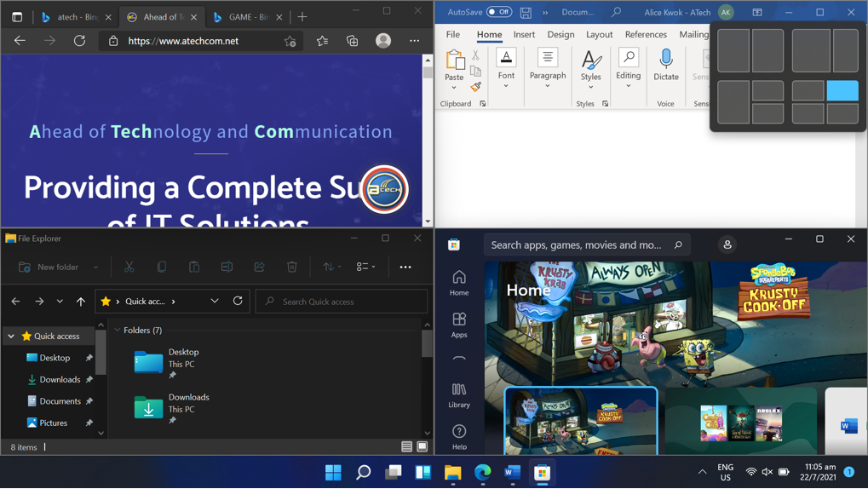Select the Format Painter in Word
Screen dimensions: 868x489
[x=475, y=87]
